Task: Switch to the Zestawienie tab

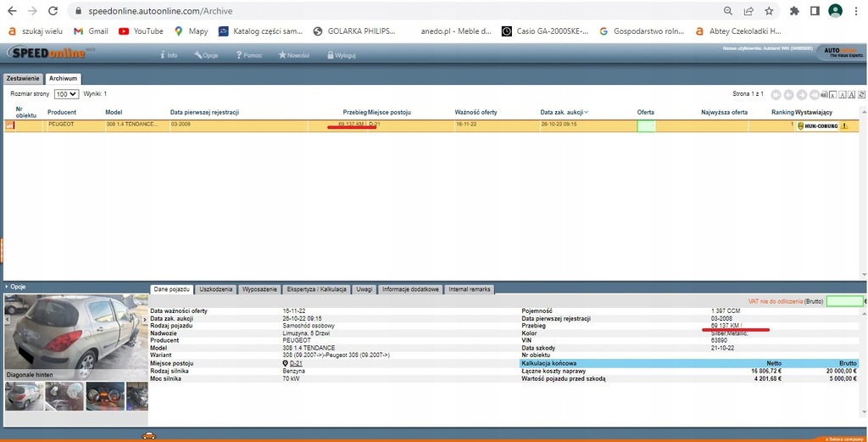Action: click(22, 78)
